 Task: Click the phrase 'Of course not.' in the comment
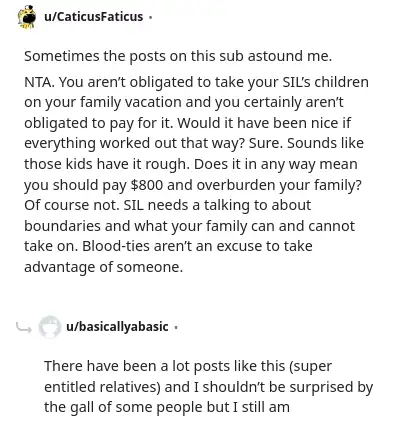click(x=72, y=205)
